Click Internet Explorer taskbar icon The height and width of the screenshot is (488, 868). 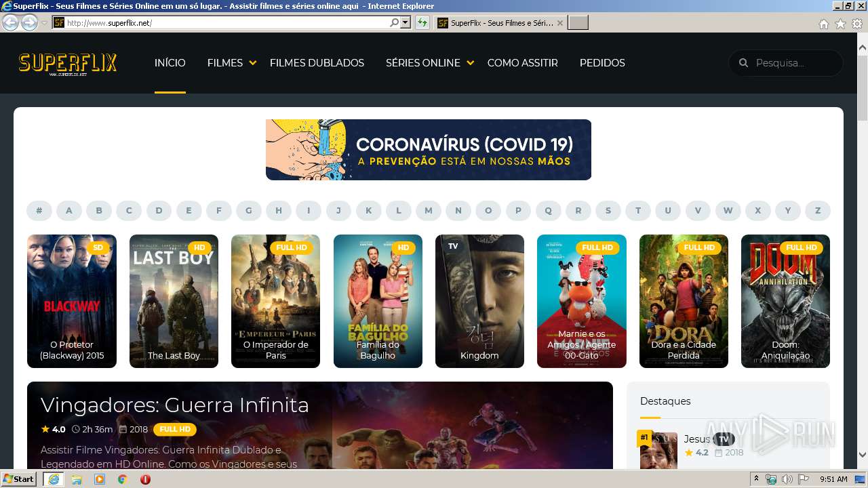click(x=53, y=479)
